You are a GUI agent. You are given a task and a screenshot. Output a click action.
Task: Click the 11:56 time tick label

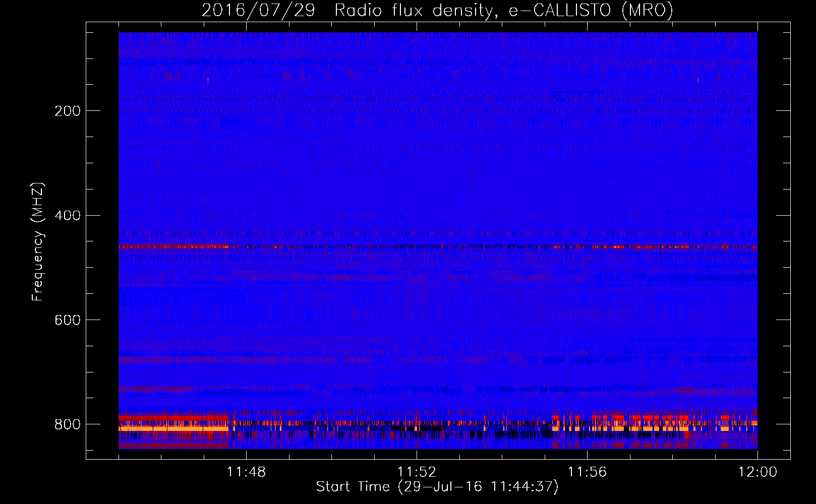(587, 472)
